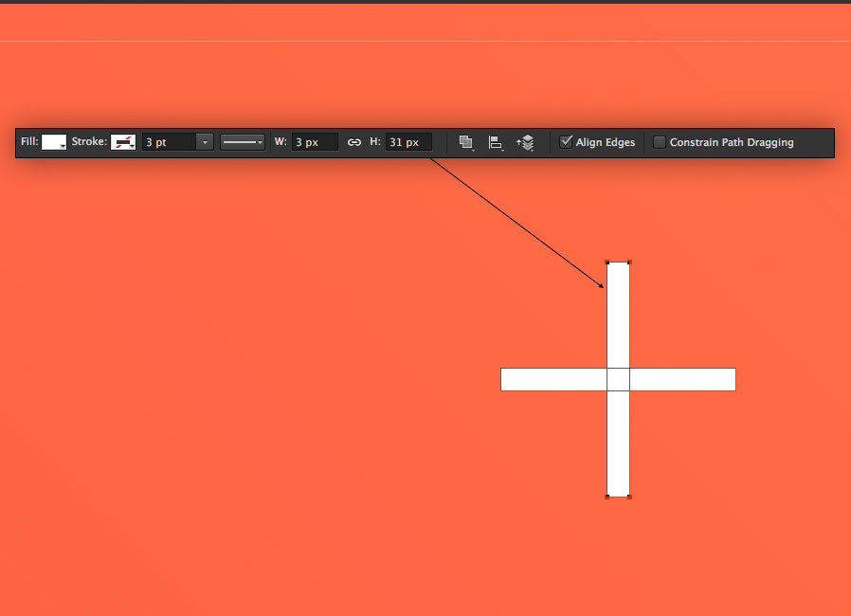Click the path alignment icon
851x616 pixels.
(x=495, y=141)
